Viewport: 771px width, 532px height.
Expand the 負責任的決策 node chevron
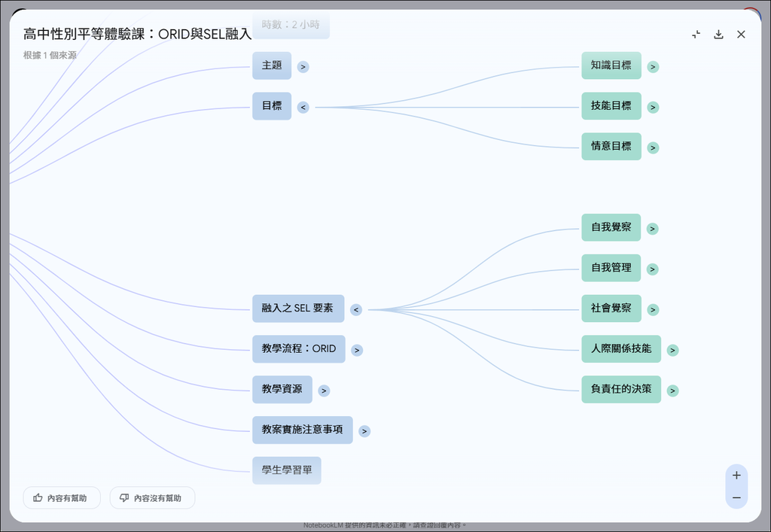pos(672,391)
